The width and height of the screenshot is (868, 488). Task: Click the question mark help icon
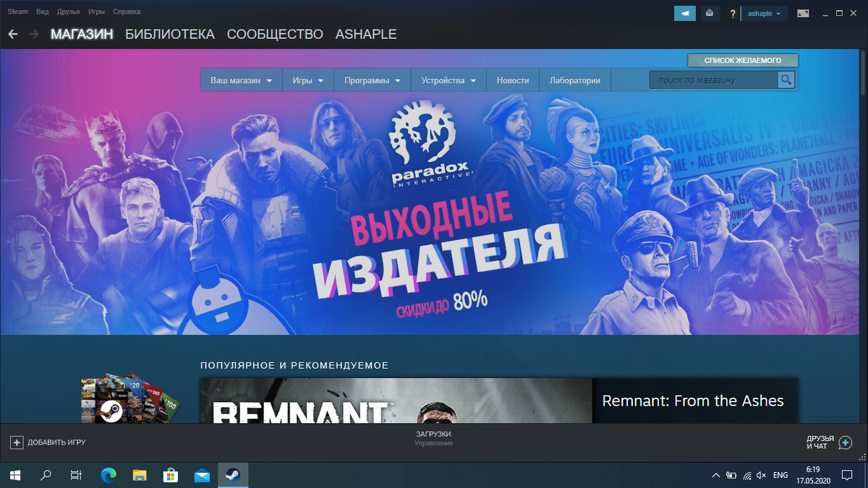tap(733, 13)
